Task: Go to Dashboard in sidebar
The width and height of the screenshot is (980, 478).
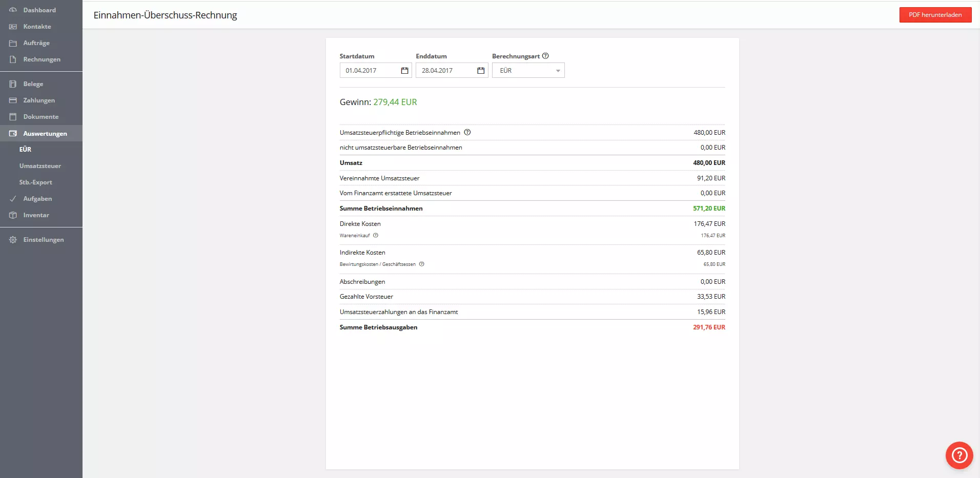Action: coord(39,10)
